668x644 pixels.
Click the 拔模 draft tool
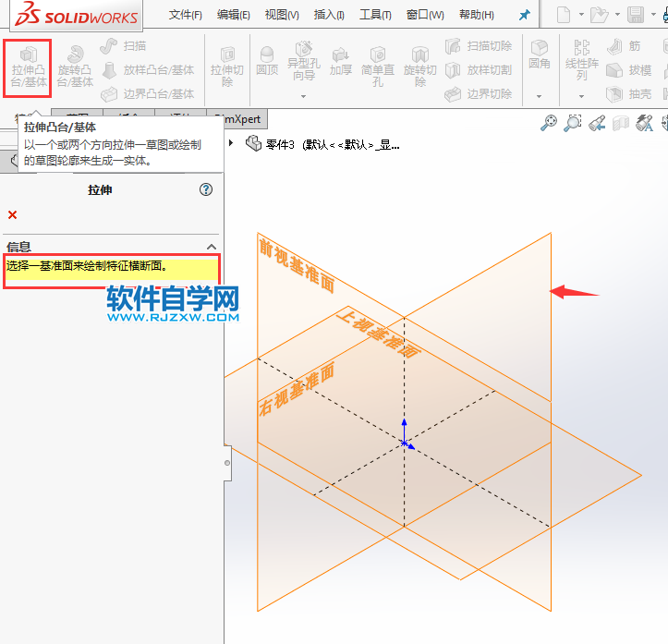pyautogui.click(x=629, y=70)
